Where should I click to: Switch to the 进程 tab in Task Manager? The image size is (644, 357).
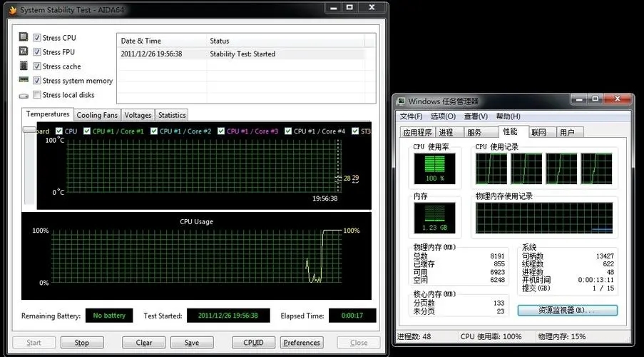click(x=446, y=132)
